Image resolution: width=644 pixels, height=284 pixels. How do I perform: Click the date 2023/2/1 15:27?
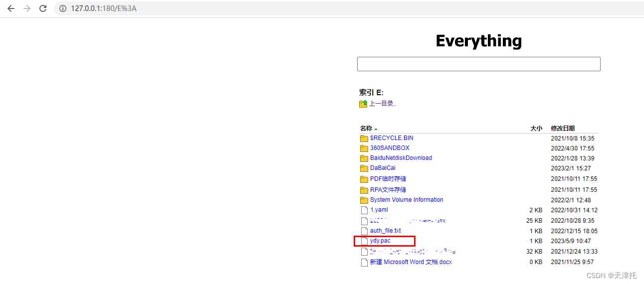(x=571, y=168)
